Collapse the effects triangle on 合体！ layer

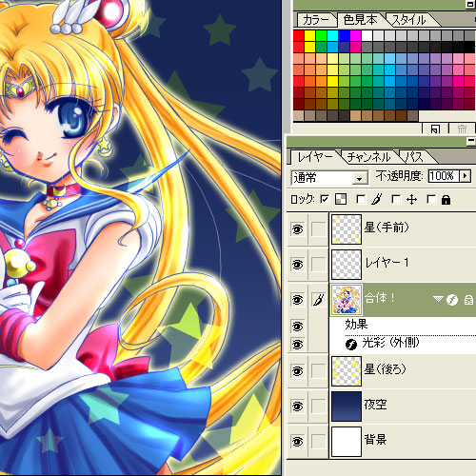[x=438, y=299]
